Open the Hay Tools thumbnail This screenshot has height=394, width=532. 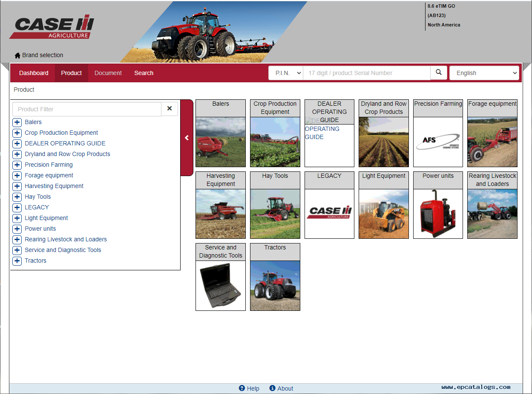click(x=275, y=214)
